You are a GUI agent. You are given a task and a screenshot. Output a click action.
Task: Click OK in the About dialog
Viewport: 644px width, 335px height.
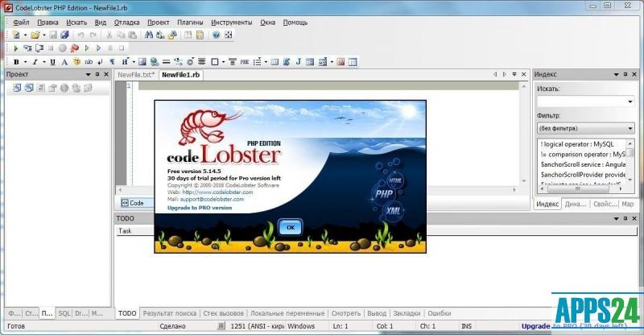click(x=291, y=227)
